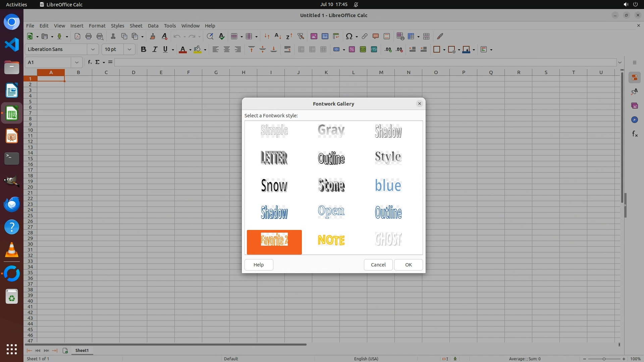Toggle Wrap Text button
This screenshot has height=362, width=644.
click(287, 50)
